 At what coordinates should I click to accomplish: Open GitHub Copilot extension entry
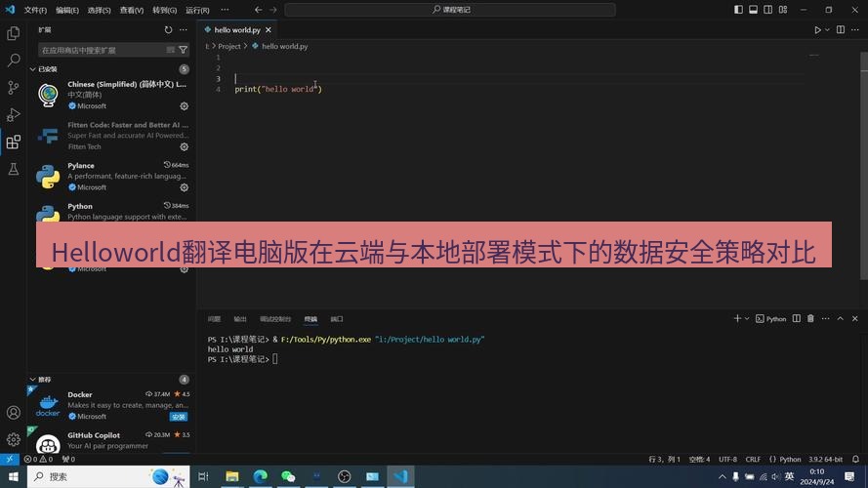(x=110, y=440)
